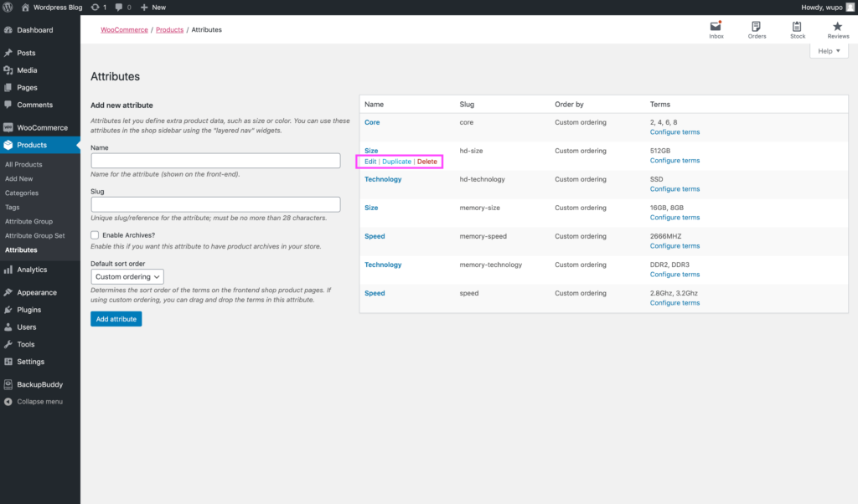This screenshot has width=858, height=504.
Task: Open the Reviews star icon
Action: pos(838,28)
